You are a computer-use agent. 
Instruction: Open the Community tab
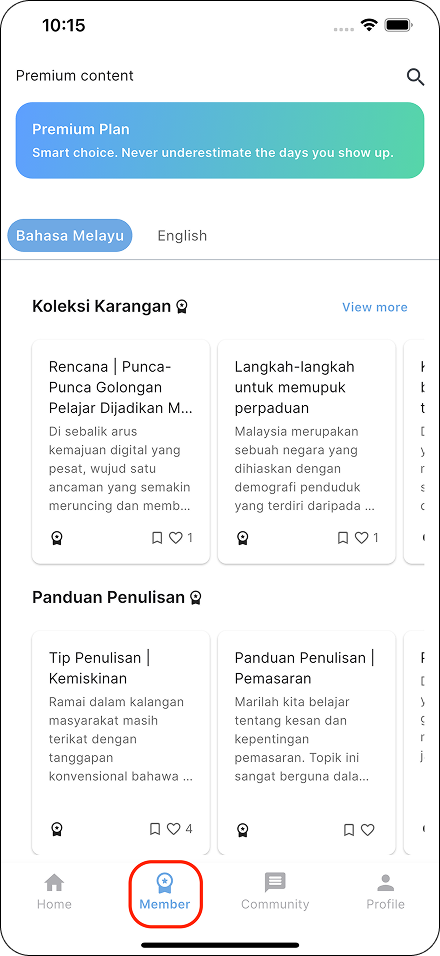[275, 891]
